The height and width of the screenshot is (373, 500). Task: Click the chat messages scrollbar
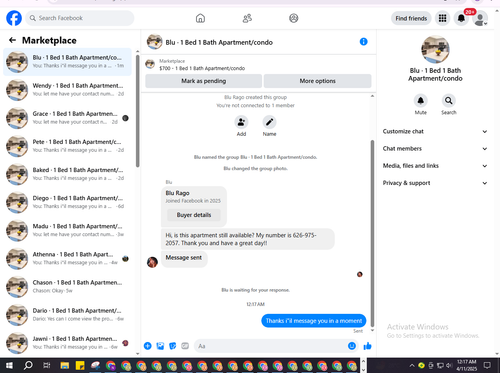tap(372, 233)
